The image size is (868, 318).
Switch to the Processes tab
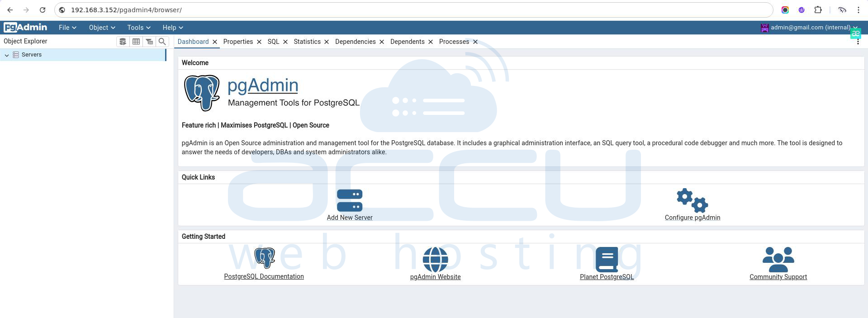(454, 42)
